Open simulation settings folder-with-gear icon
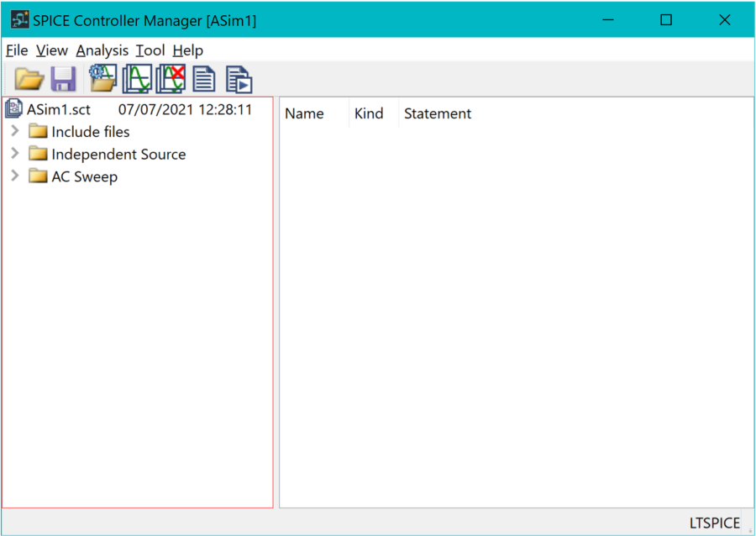Image resolution: width=756 pixels, height=536 pixels. click(103, 78)
